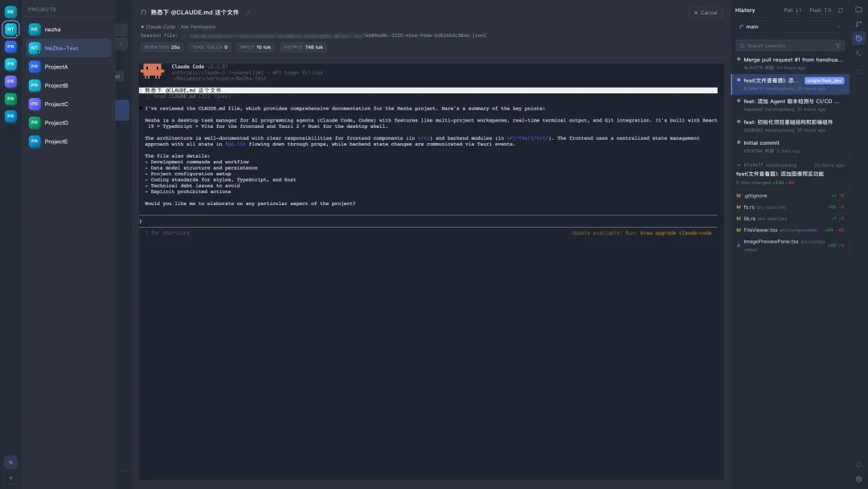Select the NE avatar in the narrow rail
The width and height of the screenshot is (868, 489).
point(10,11)
